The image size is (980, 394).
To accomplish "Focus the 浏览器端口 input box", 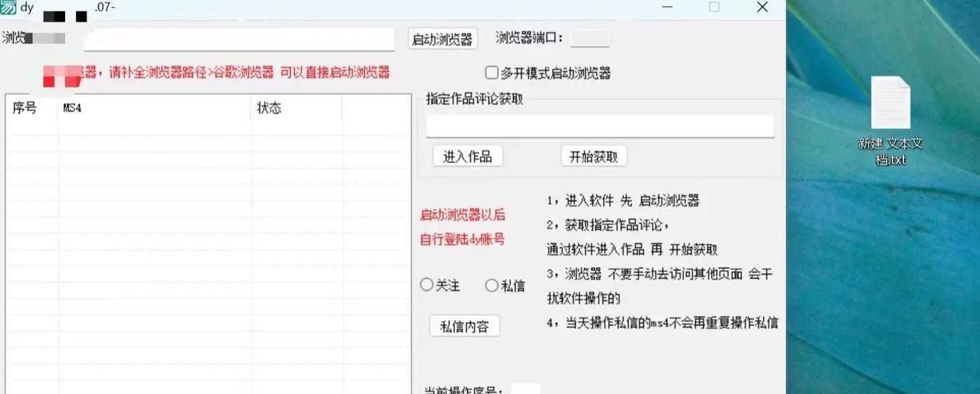I will [590, 39].
